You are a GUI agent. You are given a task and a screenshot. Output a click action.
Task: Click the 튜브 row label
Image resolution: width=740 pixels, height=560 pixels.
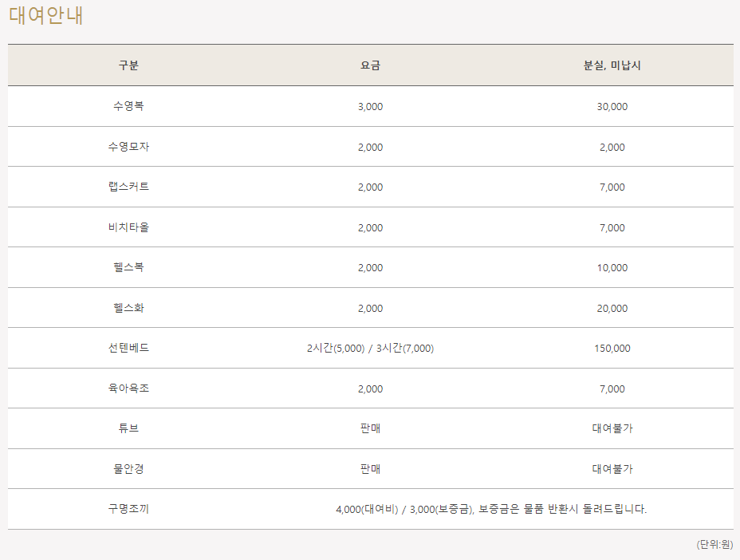pyautogui.click(x=128, y=428)
